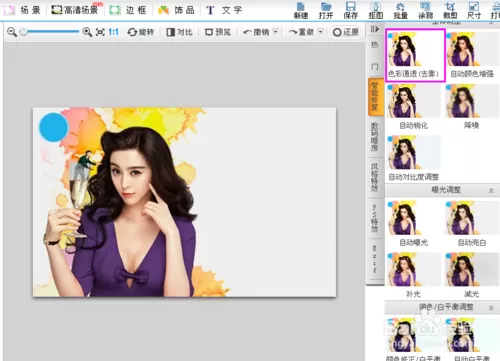The width and height of the screenshot is (500, 361).
Task: Set zoom to 1:1 actual size
Action: coord(113,32)
